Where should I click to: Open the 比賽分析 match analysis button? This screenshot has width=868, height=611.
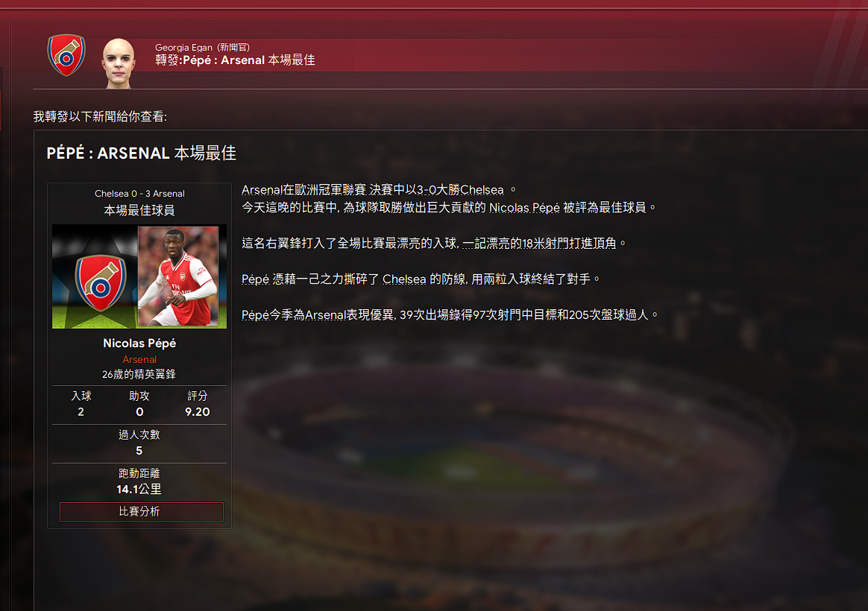(x=142, y=511)
